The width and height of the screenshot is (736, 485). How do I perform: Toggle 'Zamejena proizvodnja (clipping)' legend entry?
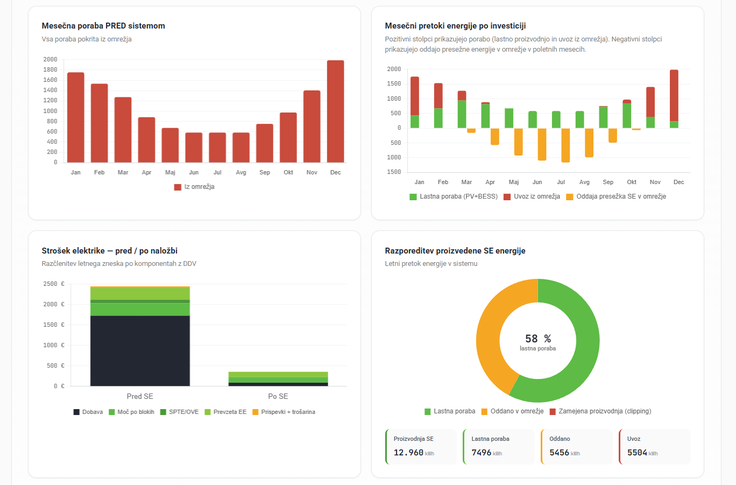pyautogui.click(x=600, y=411)
